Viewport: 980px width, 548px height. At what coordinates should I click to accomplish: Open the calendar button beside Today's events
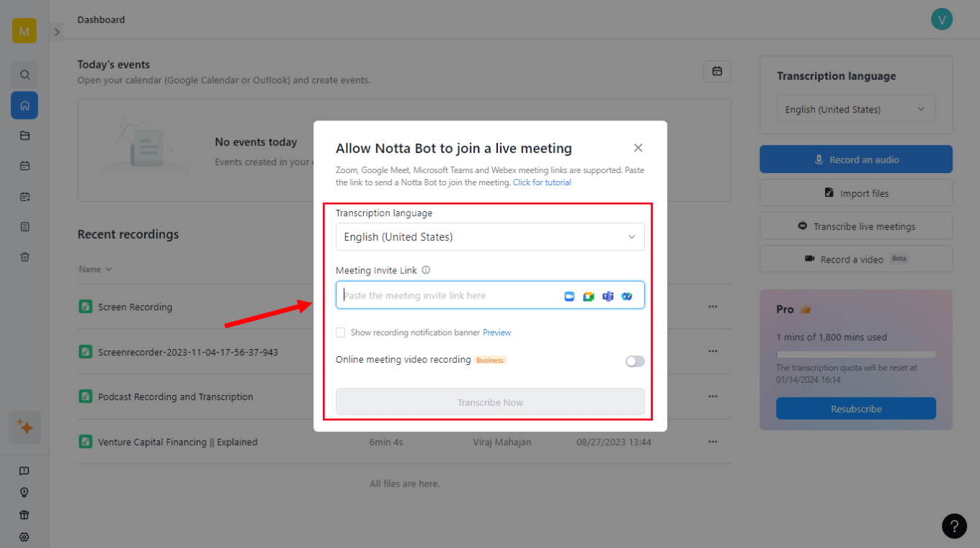click(x=717, y=71)
